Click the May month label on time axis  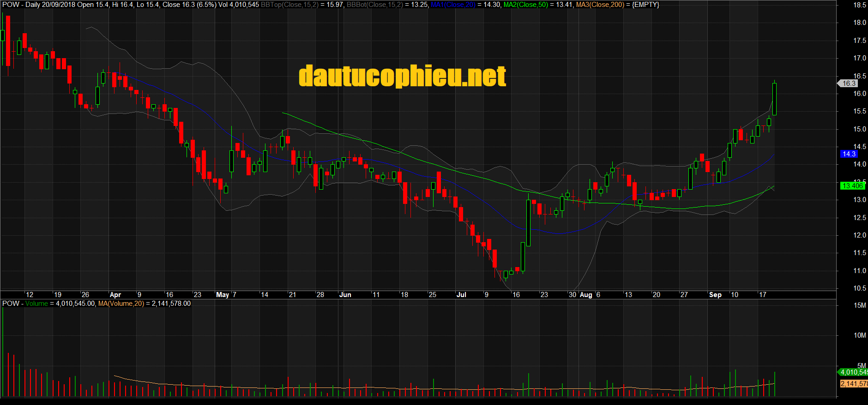(223, 295)
